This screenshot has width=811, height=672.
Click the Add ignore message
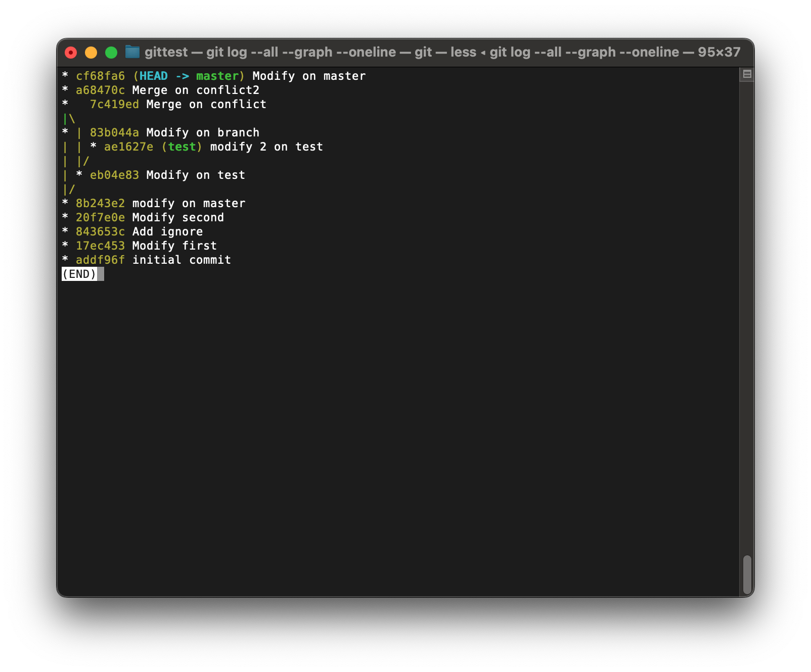coord(167,232)
